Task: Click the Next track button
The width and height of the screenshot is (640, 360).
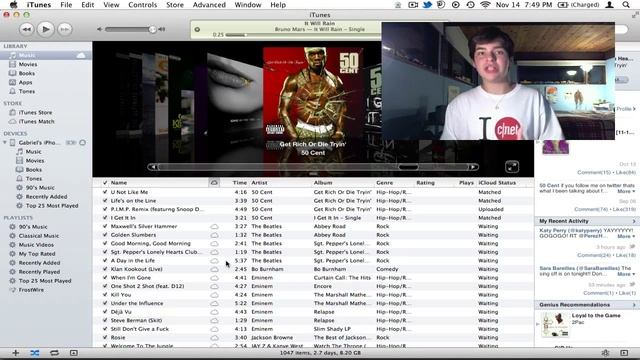Action: point(64,29)
